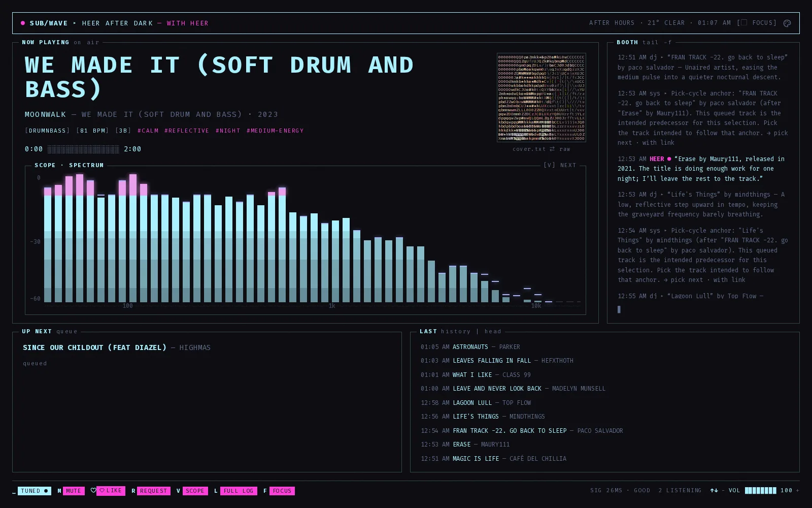Open the FULL LOG button
Screen dimensions: 812x508
[239, 491]
